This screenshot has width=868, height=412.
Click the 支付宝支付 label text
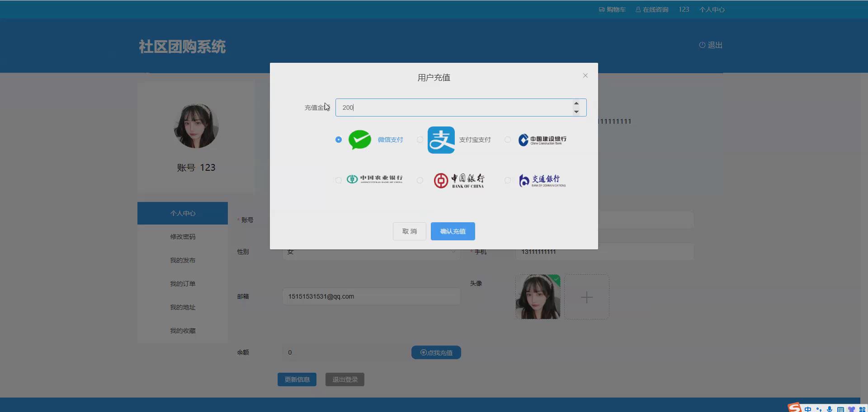475,140
